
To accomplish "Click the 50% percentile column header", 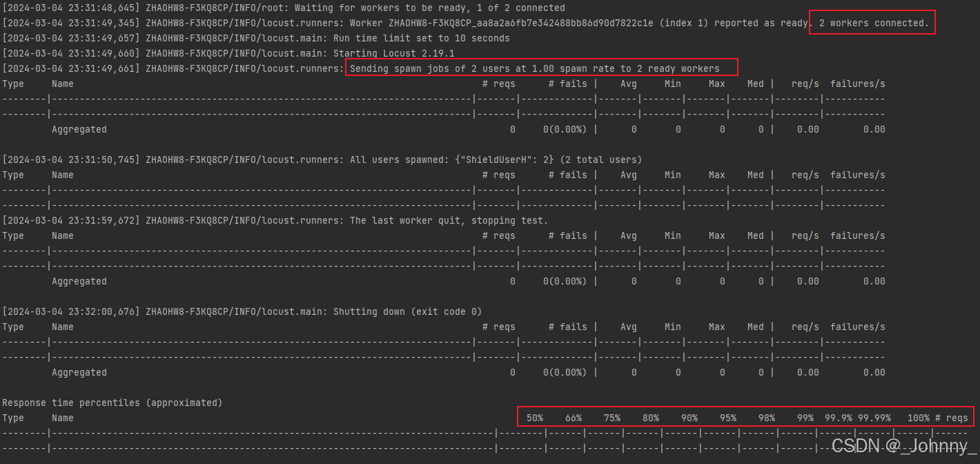I will coord(535,418).
